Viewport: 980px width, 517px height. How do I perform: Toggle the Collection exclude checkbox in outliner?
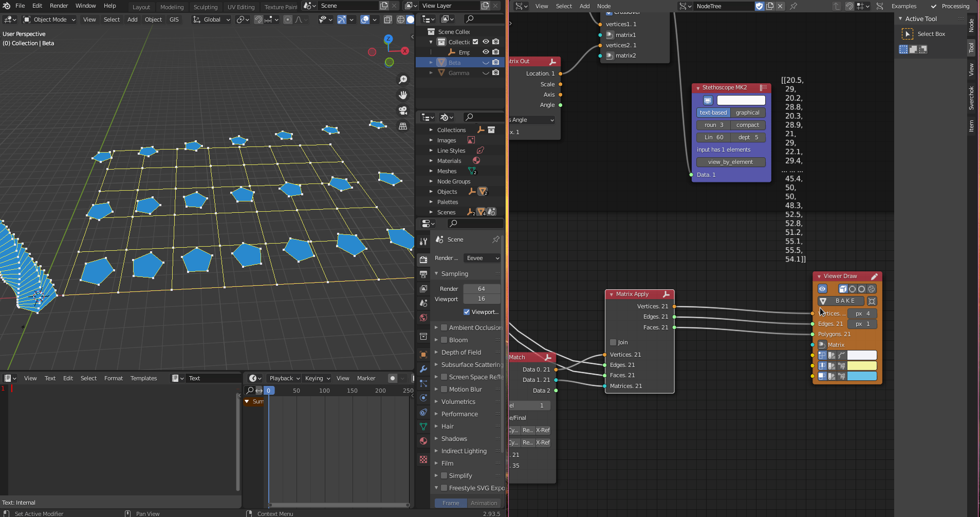(x=475, y=42)
